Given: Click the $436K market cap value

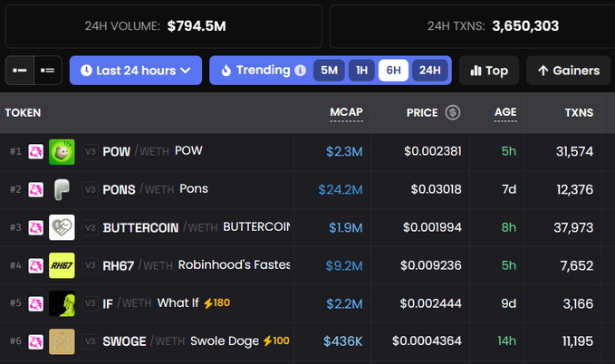Looking at the screenshot, I should (x=342, y=341).
